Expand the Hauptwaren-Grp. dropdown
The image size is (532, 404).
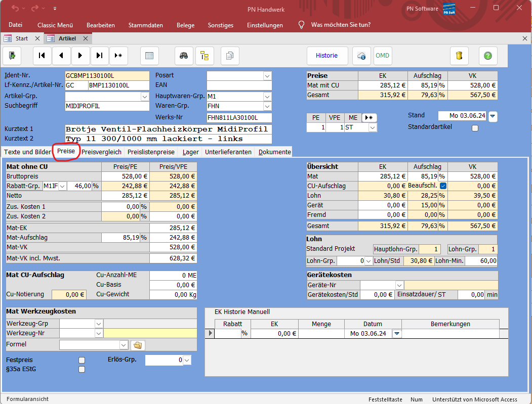click(x=267, y=96)
